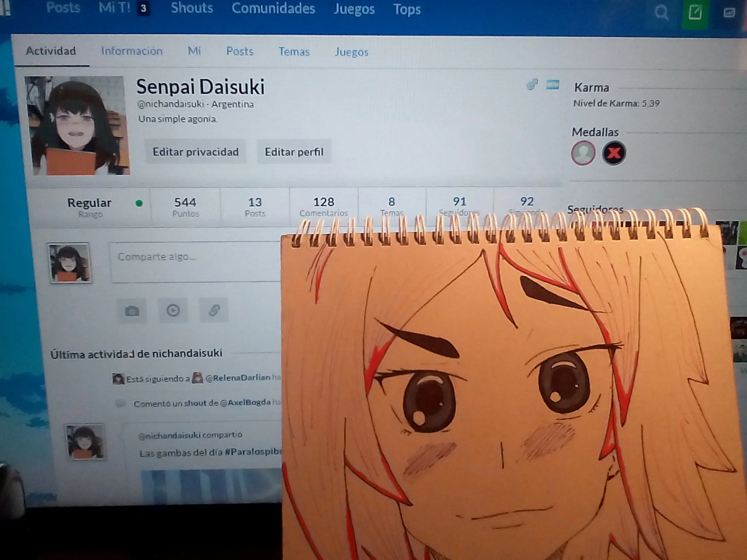
Task: Select the Actividad profile tab
Action: click(51, 51)
